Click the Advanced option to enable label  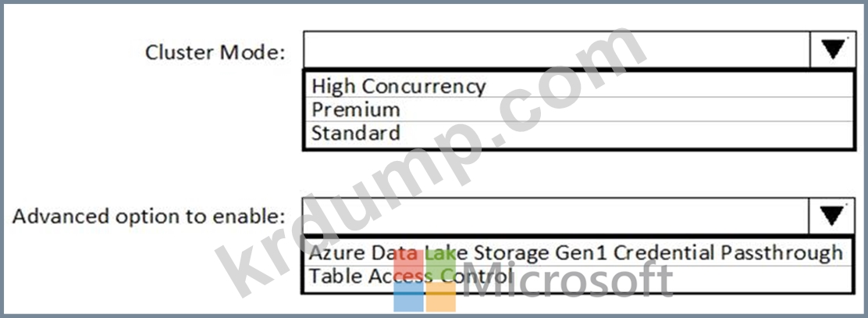click(149, 216)
